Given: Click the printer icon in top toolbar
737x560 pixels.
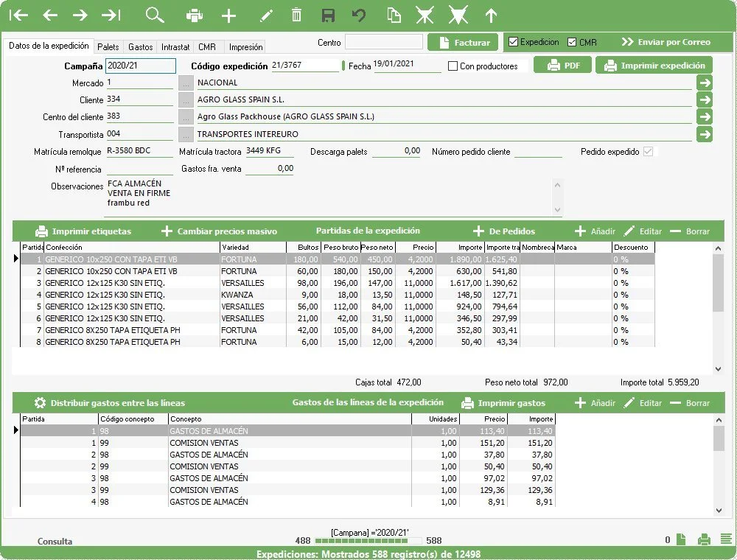Looking at the screenshot, I should pos(194,15).
